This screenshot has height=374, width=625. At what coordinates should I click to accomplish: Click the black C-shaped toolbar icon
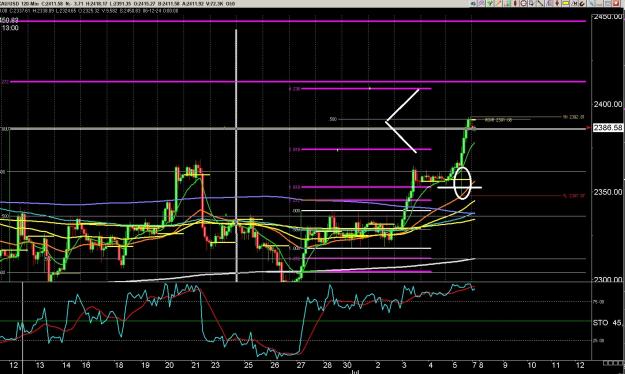[x=582, y=4]
